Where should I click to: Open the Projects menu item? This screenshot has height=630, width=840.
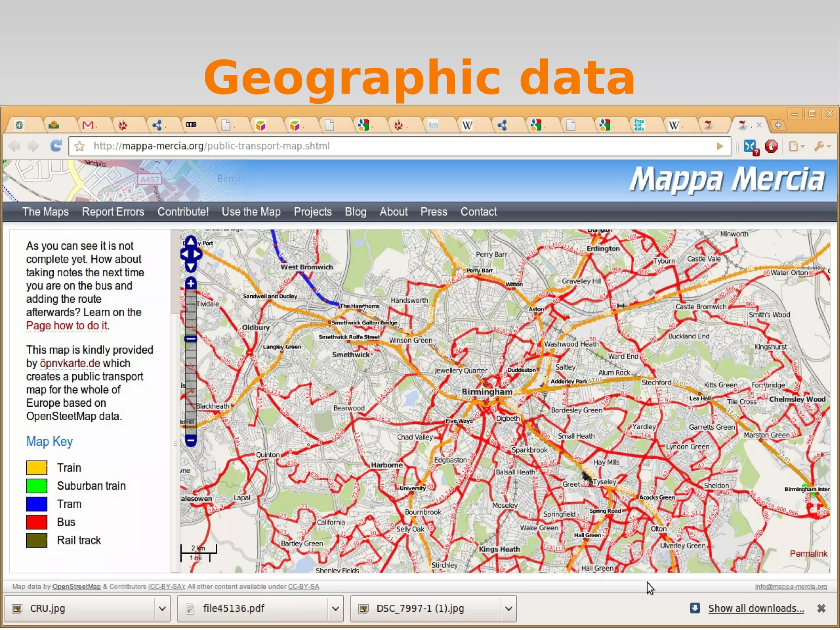[x=313, y=212]
